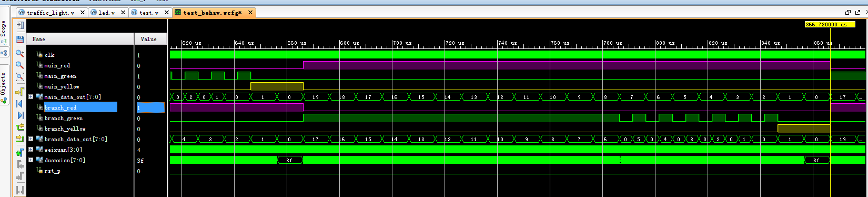The height and width of the screenshot is (197, 868).
Task: Click the Save waveform configuration icon
Action: point(20,40)
